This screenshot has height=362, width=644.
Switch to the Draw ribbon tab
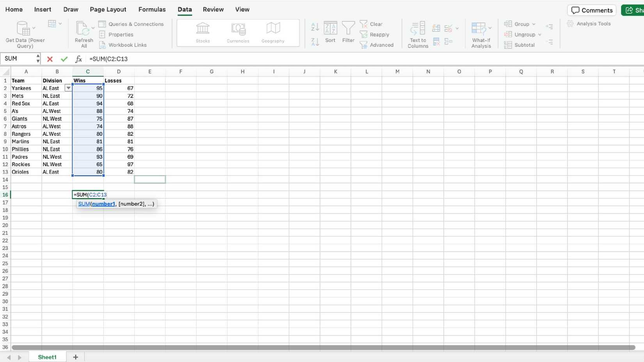71,9
